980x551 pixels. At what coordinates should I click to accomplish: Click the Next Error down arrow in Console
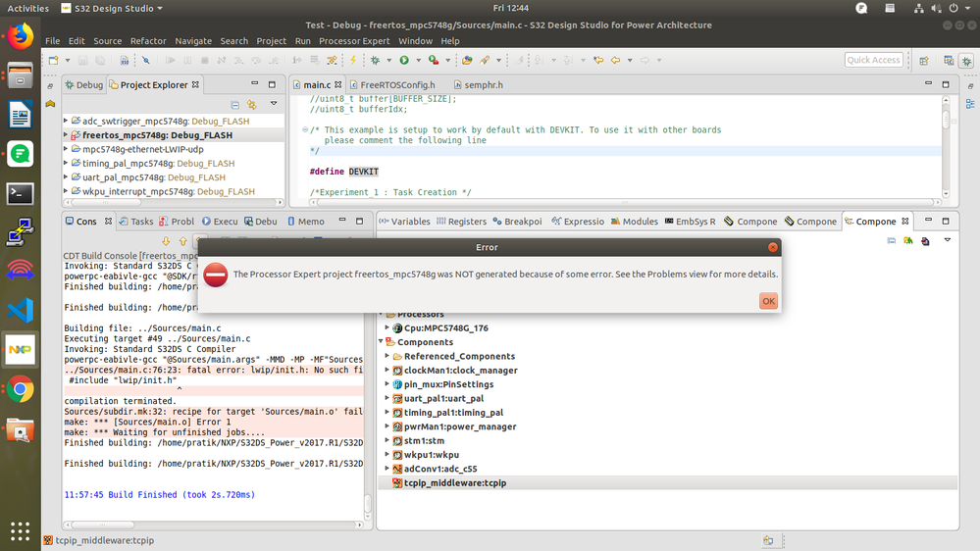coord(166,241)
